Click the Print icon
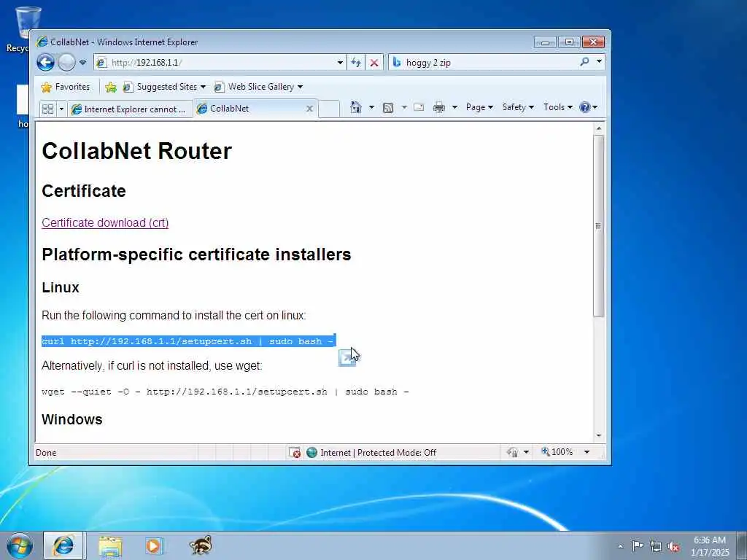 tap(438, 107)
